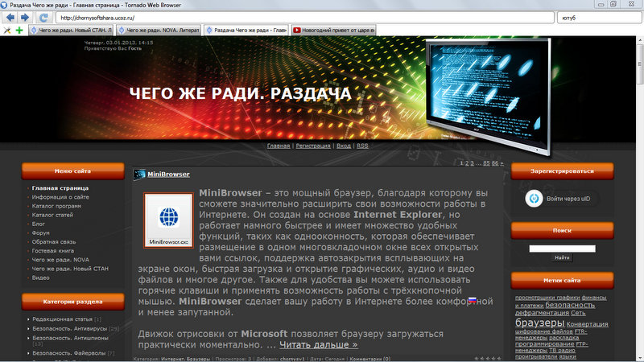
Task: Click the site search text field
Action: tap(562, 249)
